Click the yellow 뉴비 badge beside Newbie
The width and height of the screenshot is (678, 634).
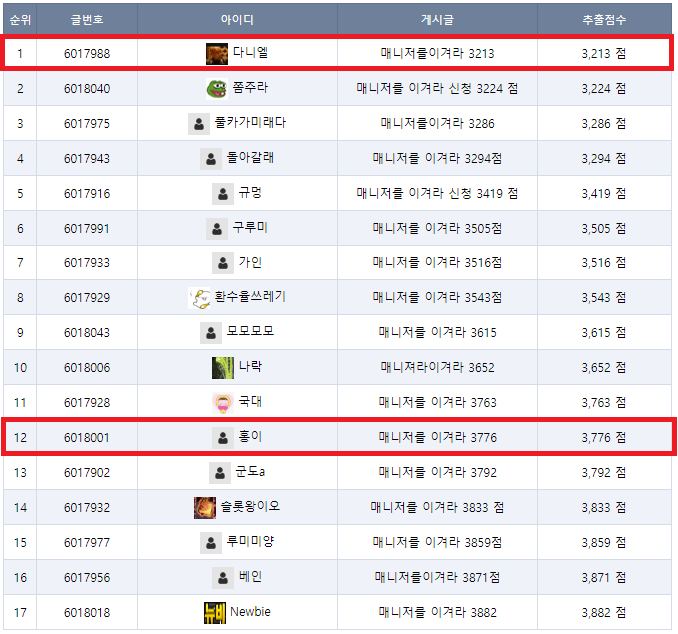[x=214, y=613]
